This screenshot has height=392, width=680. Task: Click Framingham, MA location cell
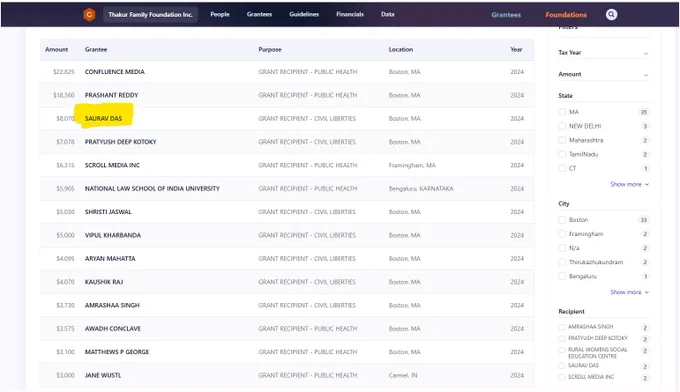(x=412, y=165)
